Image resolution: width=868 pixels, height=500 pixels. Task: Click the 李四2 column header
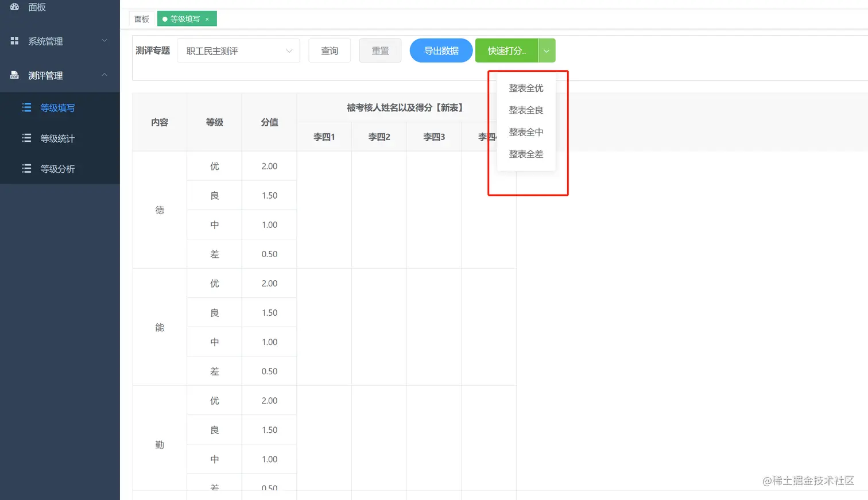(379, 137)
